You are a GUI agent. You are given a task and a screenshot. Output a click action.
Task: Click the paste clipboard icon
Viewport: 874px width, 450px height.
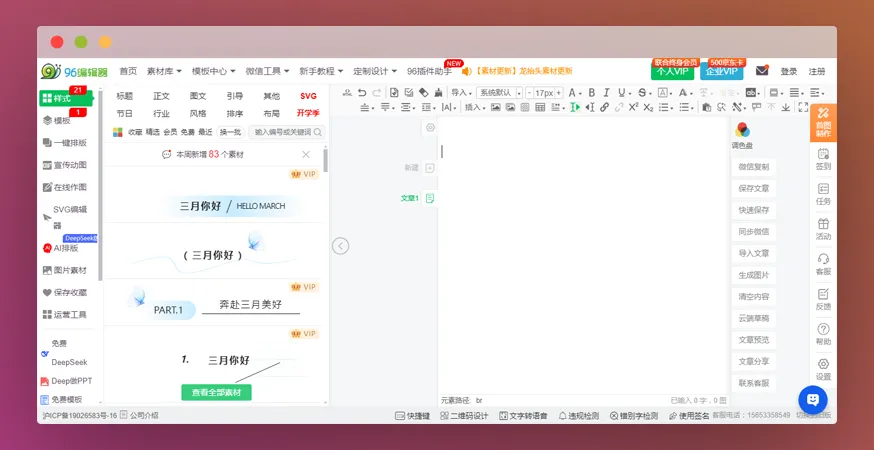[x=707, y=108]
